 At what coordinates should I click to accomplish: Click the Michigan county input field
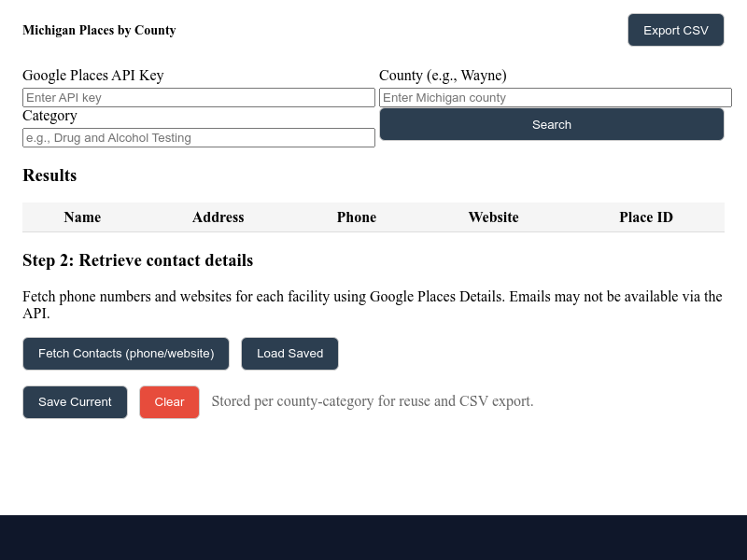click(x=555, y=97)
